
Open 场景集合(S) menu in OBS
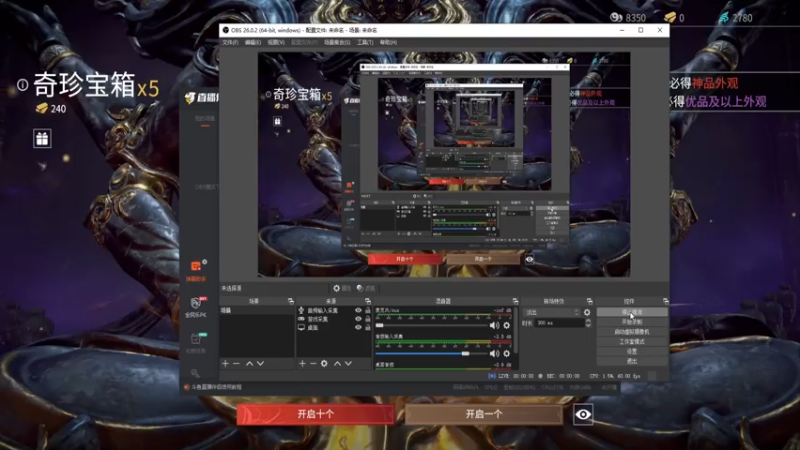[x=337, y=42]
